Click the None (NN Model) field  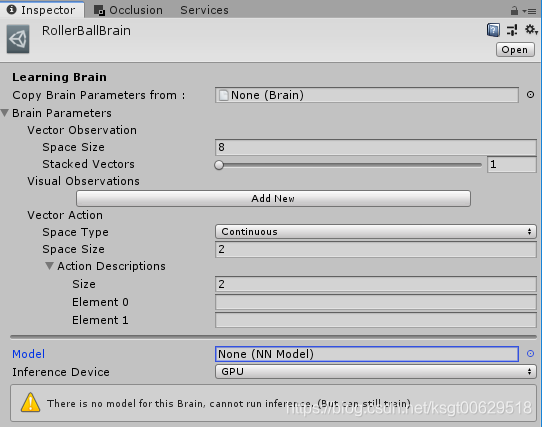[x=367, y=354]
